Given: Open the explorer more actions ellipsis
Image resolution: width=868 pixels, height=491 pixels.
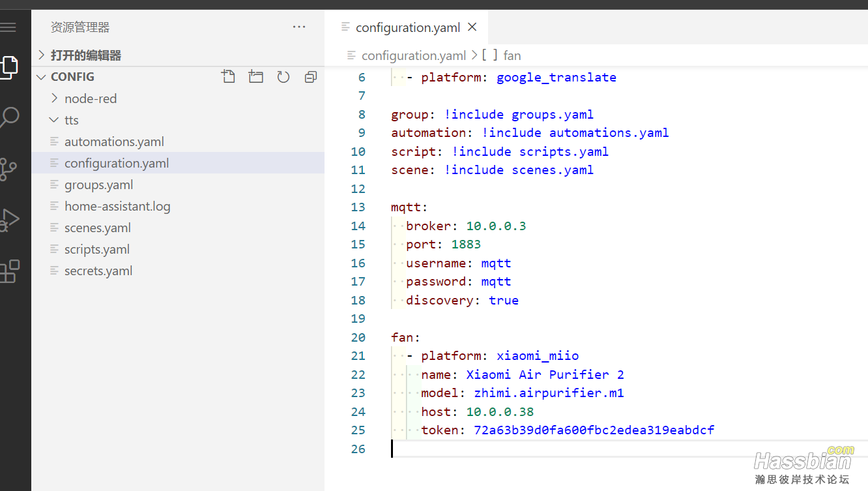Looking at the screenshot, I should click(299, 27).
